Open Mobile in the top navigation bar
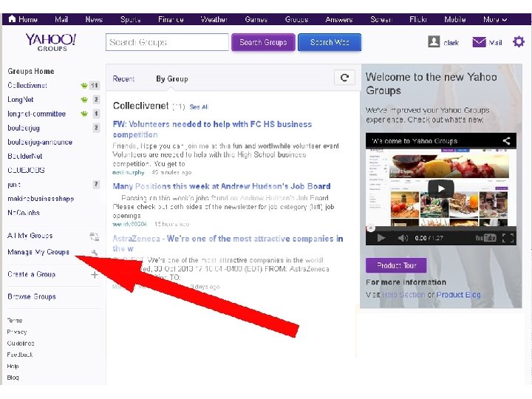This screenshot has height=399, width=532. tap(455, 19)
